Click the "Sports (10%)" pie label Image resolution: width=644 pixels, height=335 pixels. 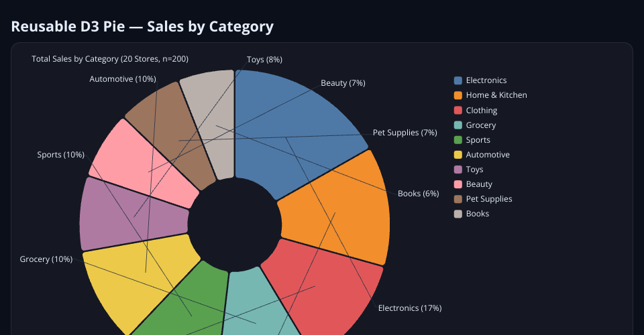[x=60, y=155]
